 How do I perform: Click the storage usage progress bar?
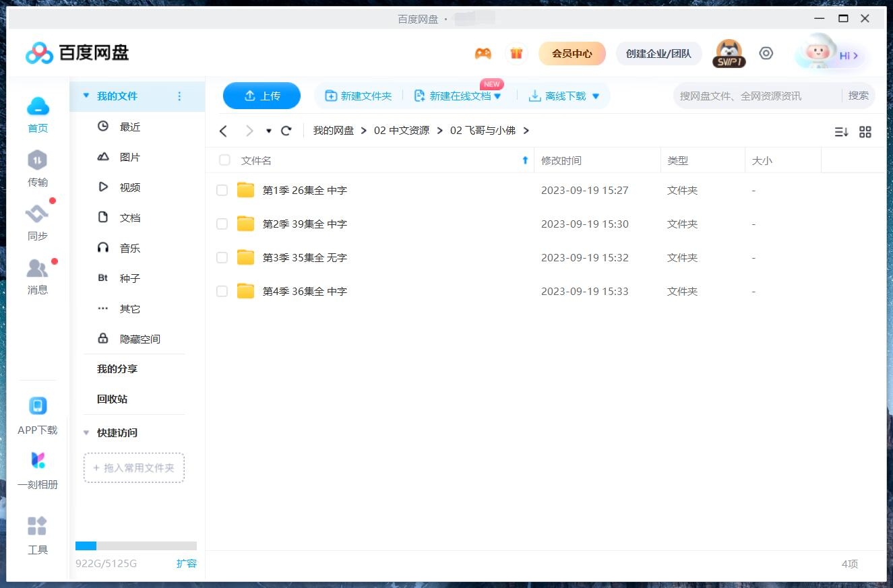point(136,546)
